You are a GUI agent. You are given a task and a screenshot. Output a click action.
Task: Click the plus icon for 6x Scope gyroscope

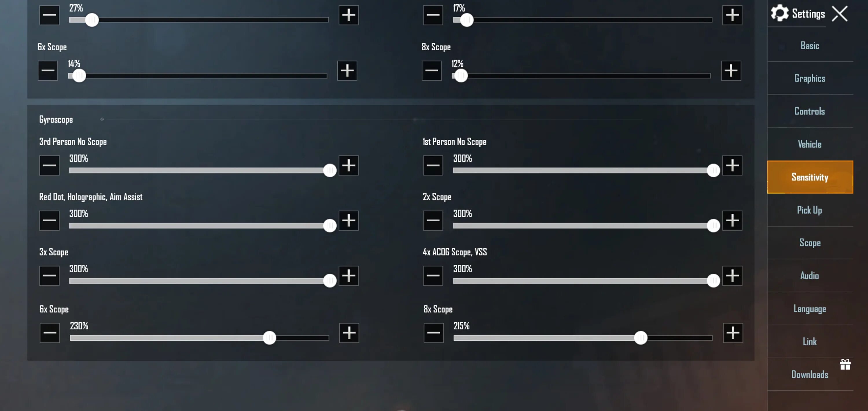point(348,332)
